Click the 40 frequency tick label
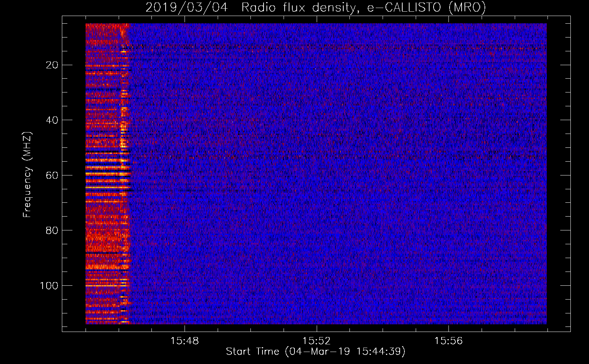 (52, 120)
